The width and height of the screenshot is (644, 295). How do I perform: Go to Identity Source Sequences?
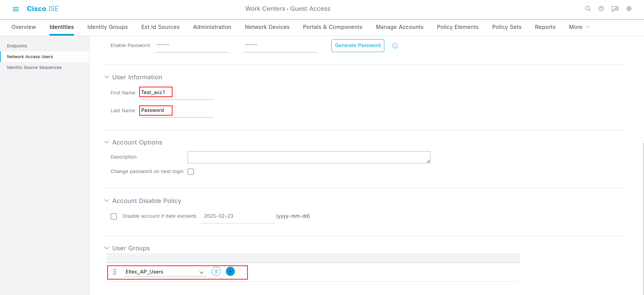[x=34, y=68]
